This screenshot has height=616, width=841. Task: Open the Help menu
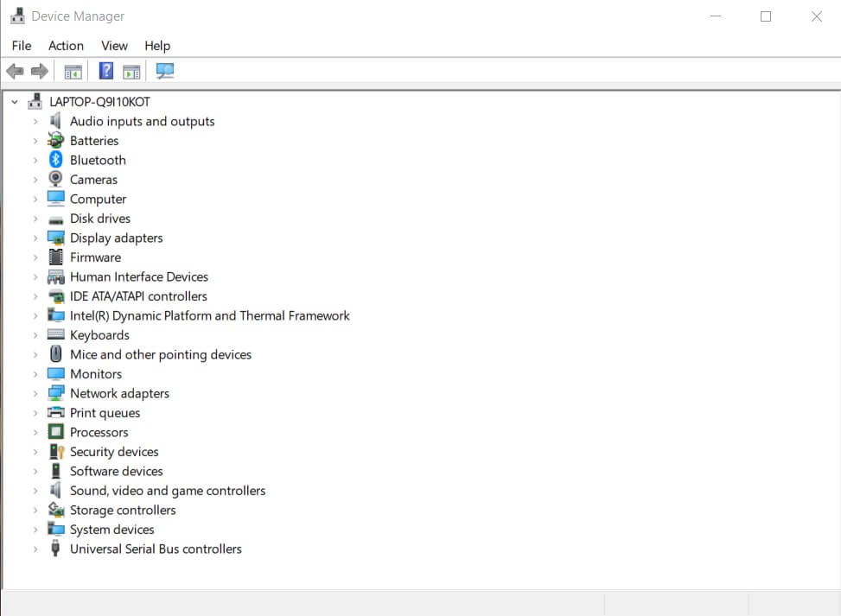coord(157,46)
